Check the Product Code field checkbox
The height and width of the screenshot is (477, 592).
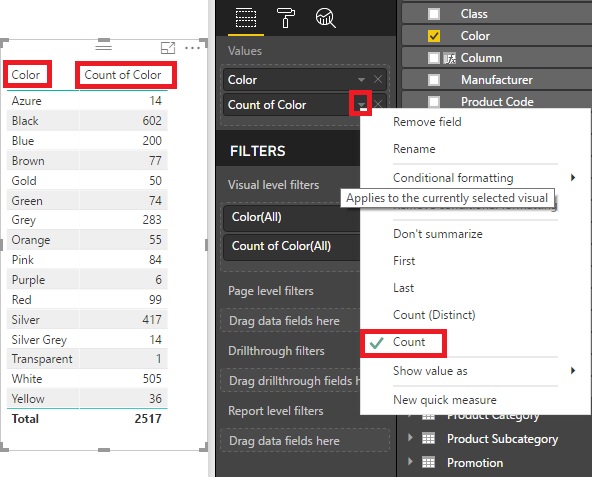(434, 102)
